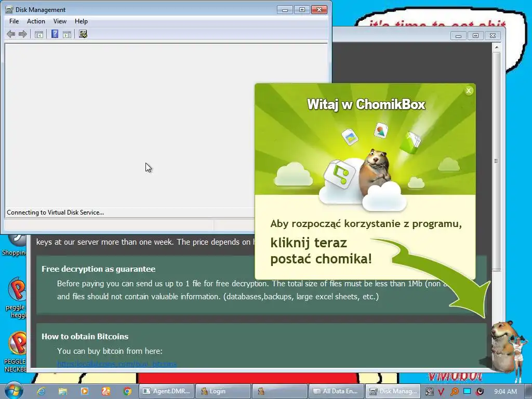The height and width of the screenshot is (399, 532).
Task: Open the Windows Start button
Action: (14, 391)
